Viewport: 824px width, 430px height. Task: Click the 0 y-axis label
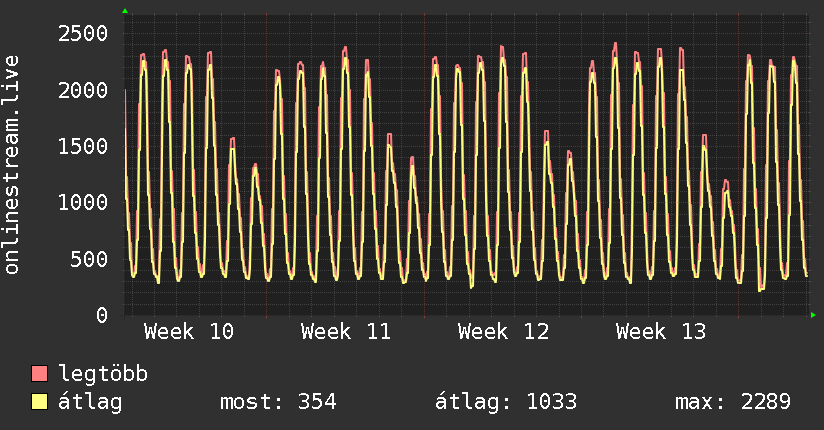pyautogui.click(x=102, y=315)
